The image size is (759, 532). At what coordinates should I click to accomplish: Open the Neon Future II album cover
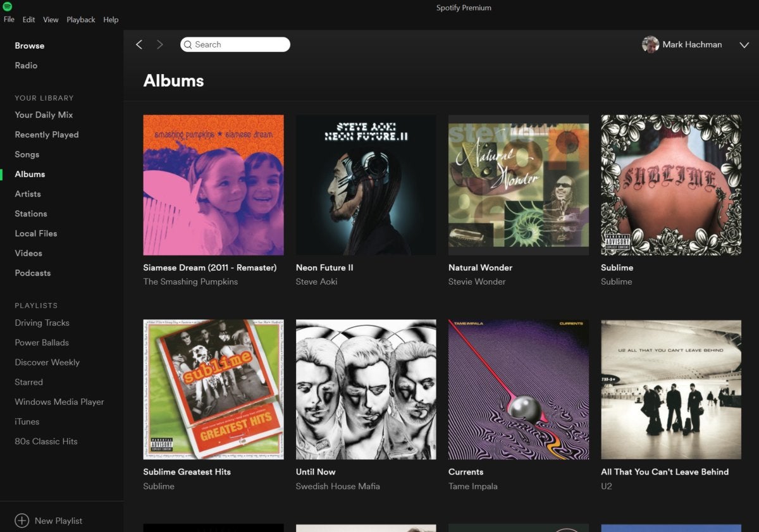(366, 185)
